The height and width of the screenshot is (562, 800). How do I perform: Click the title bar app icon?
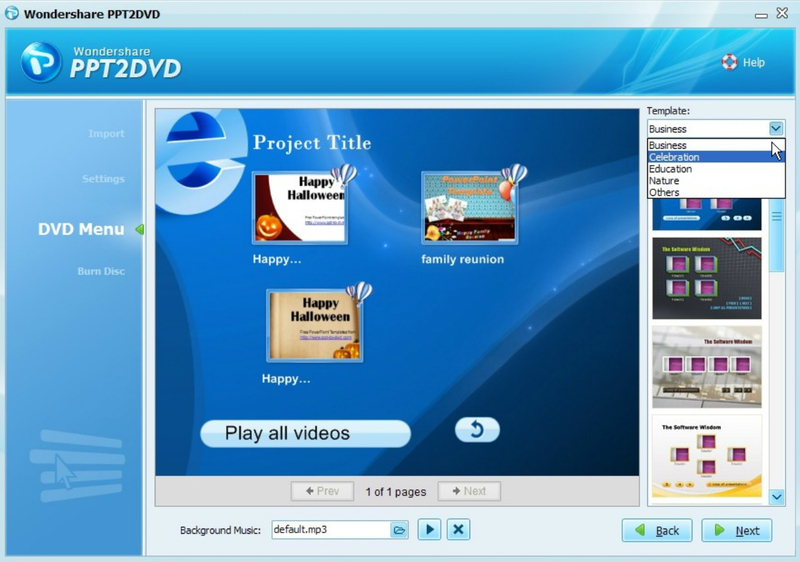click(x=11, y=13)
